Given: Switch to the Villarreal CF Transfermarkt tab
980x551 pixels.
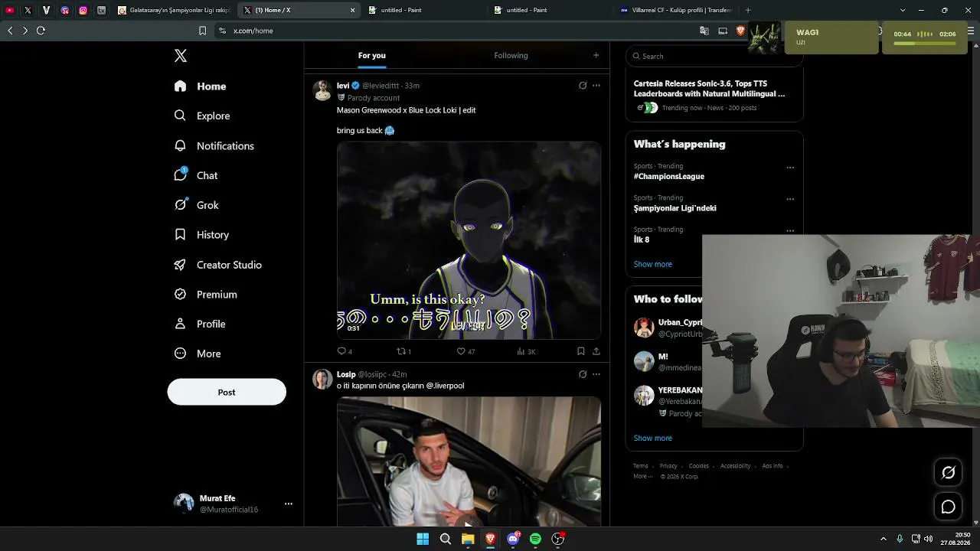Looking at the screenshot, I should (678, 10).
